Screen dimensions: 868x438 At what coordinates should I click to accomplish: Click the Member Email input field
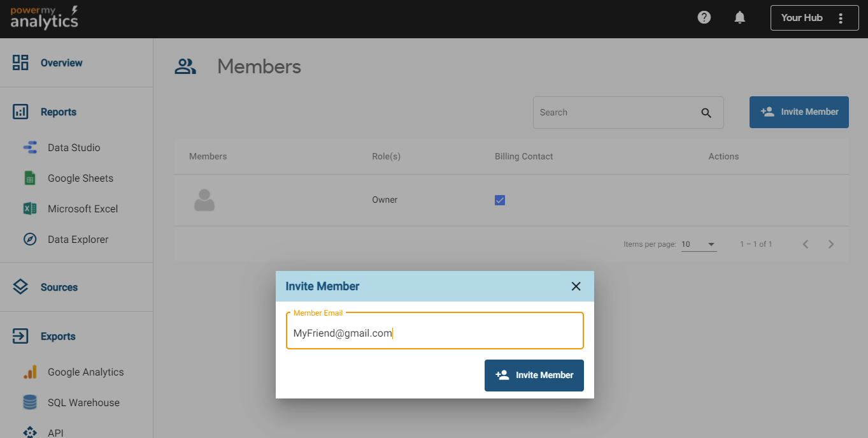point(434,333)
